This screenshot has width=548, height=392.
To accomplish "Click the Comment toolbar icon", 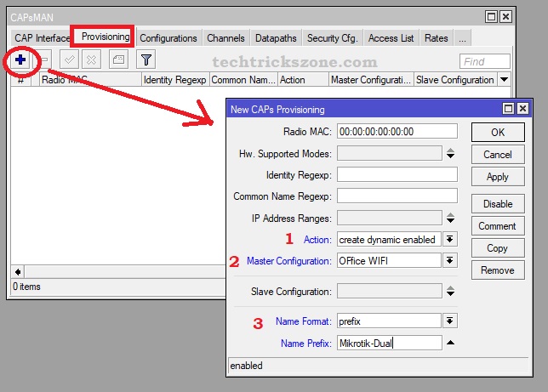I will click(118, 60).
